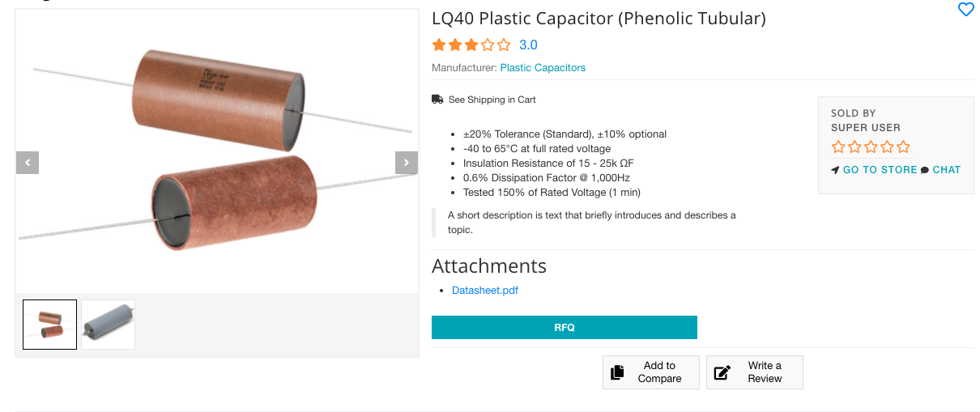
Task: Select the gray capacitor thumbnail
Action: pos(108,325)
